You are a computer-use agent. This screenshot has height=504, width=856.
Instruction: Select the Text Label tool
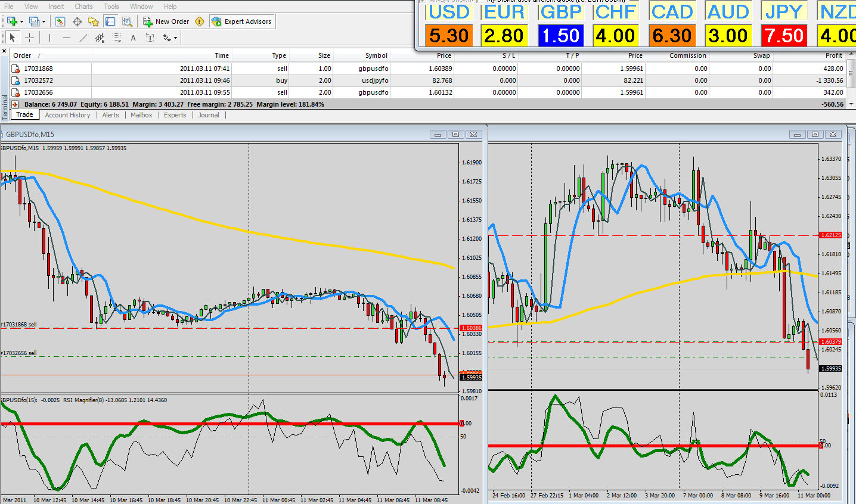pyautogui.click(x=150, y=38)
